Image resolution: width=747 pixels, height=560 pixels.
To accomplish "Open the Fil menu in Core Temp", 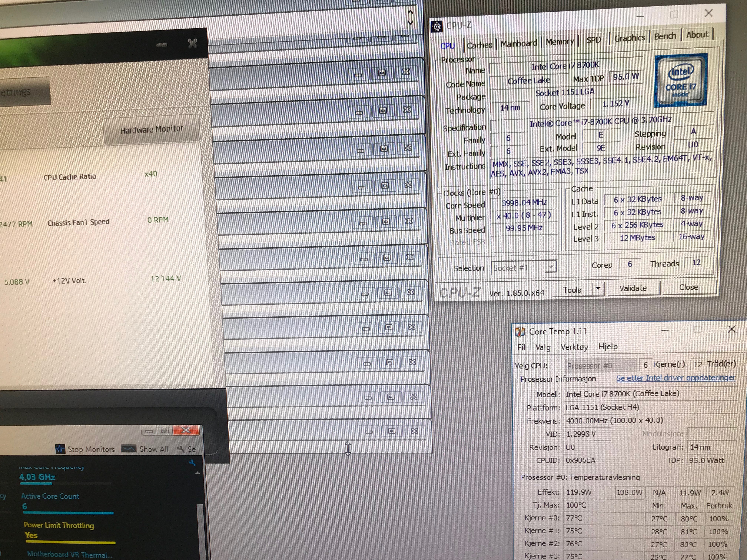I will click(521, 347).
